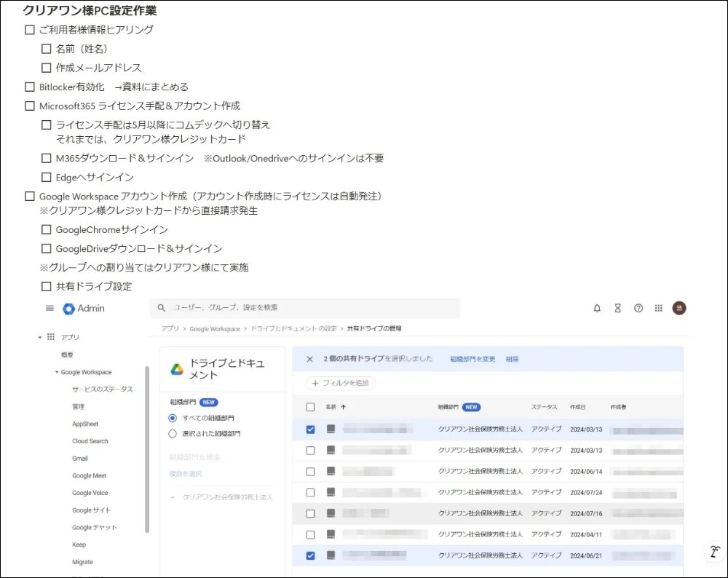Click 組織部門を変更 link

click(472, 359)
